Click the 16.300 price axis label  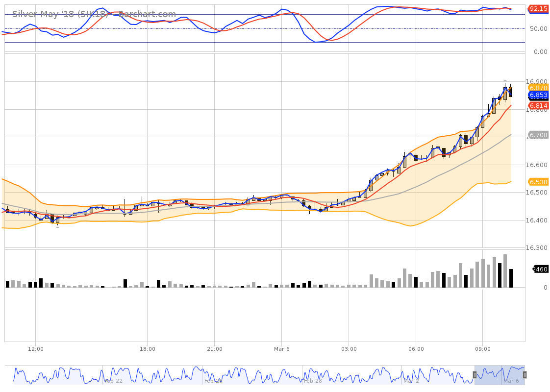coord(537,248)
